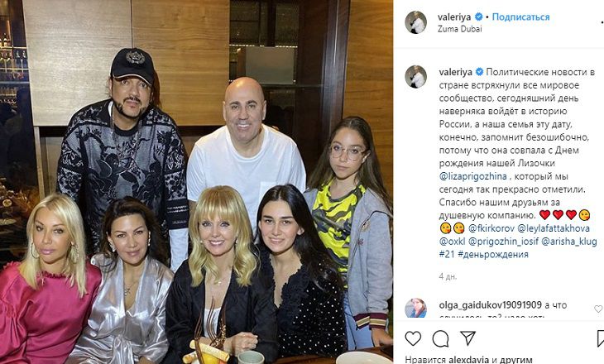
Task: Open the valeriya username in the header
Action: point(454,17)
